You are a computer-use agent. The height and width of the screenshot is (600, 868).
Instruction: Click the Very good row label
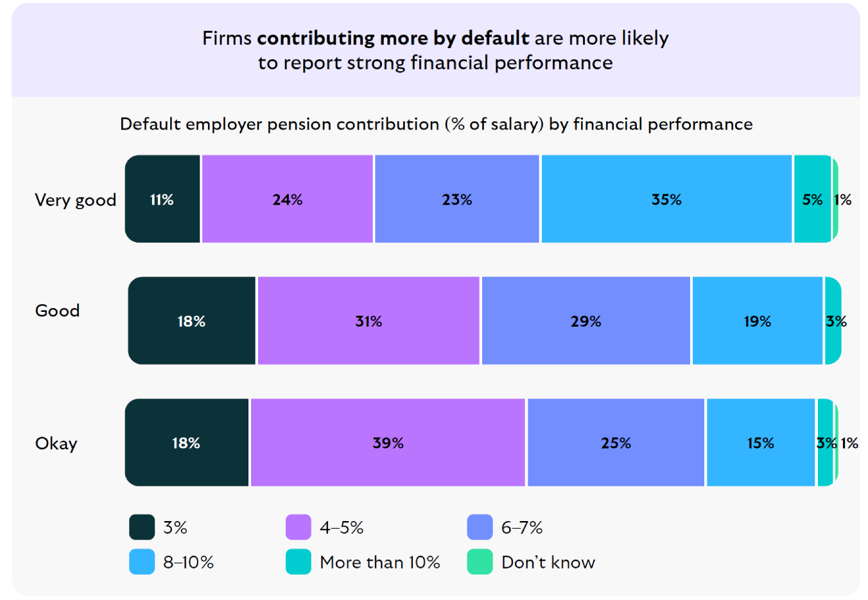click(x=75, y=200)
